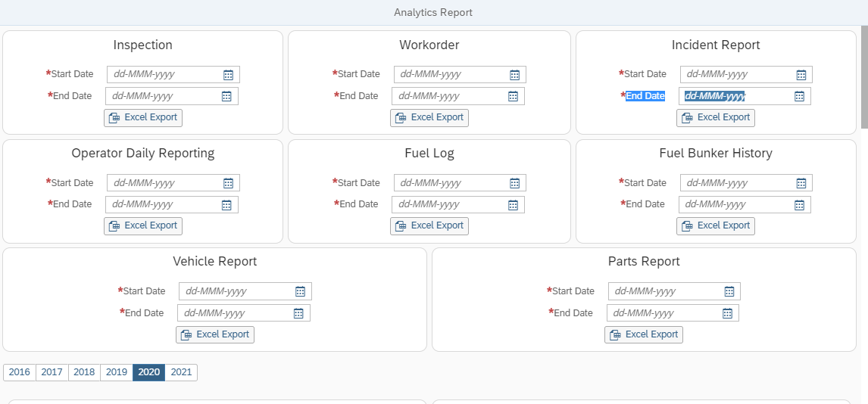This screenshot has height=404, width=868.
Task: Select the 2016 year tab
Action: pos(20,372)
